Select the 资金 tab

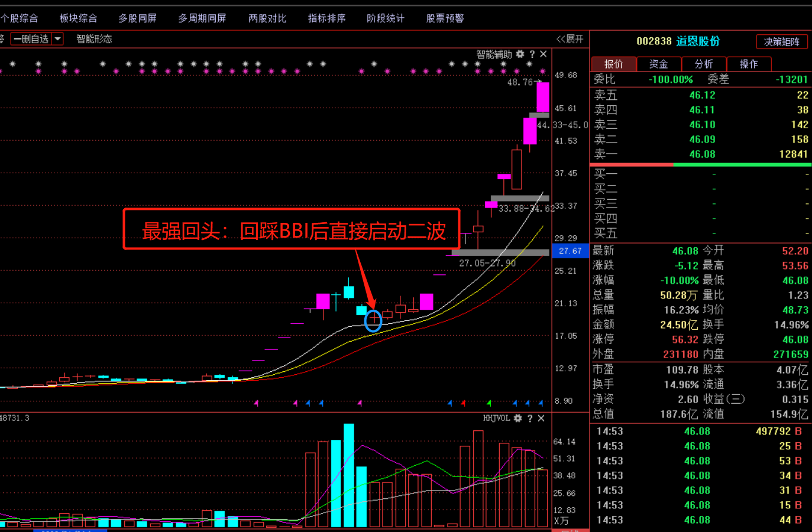[x=658, y=64]
